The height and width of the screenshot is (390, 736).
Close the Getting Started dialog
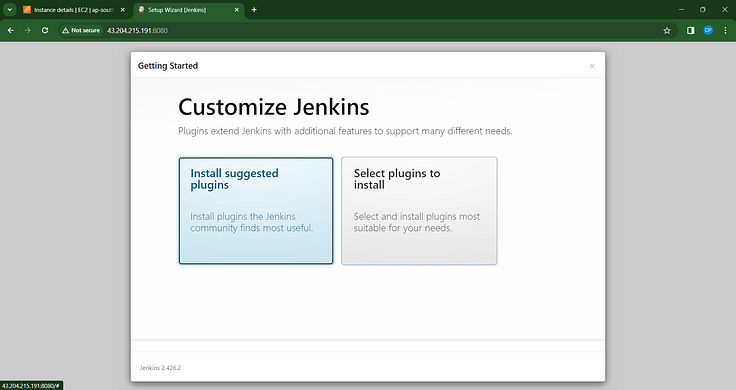click(592, 66)
